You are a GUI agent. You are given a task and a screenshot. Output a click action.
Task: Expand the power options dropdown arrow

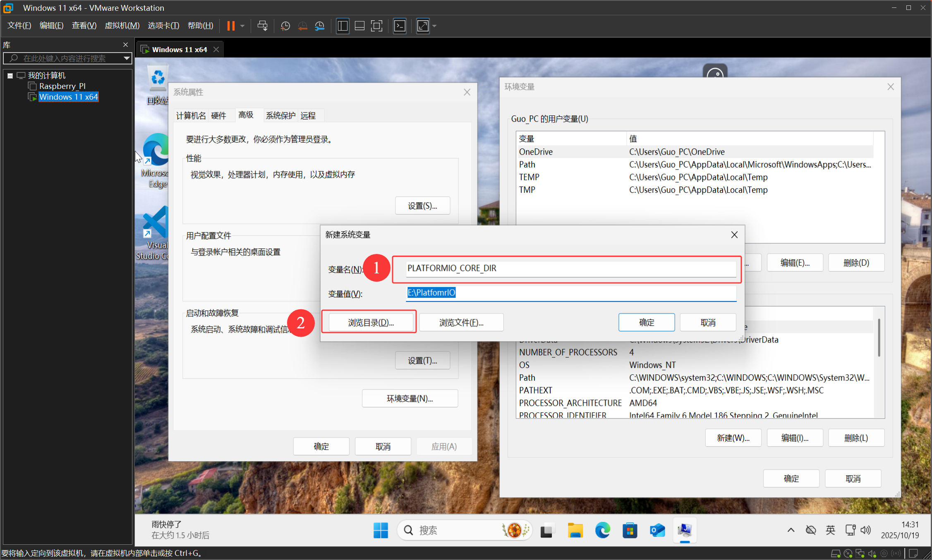coord(242,26)
